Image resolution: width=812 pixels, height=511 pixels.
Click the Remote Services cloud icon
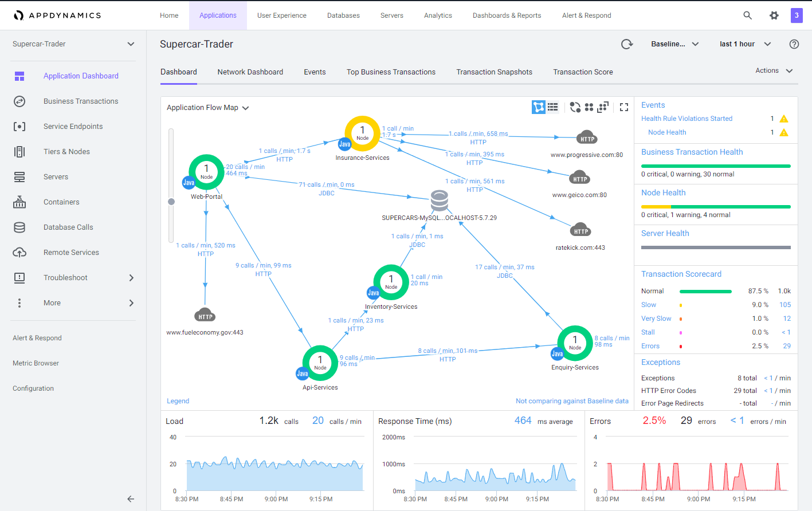(19, 253)
